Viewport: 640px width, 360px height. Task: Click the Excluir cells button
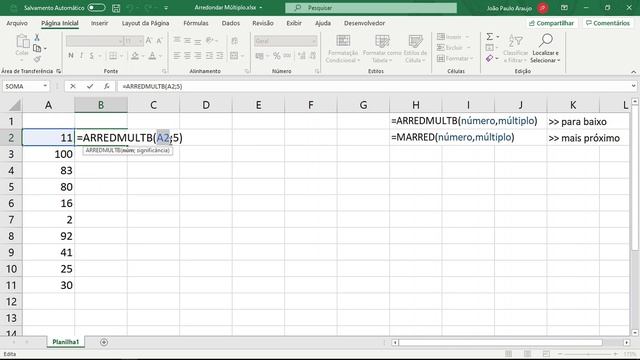pos(454,48)
